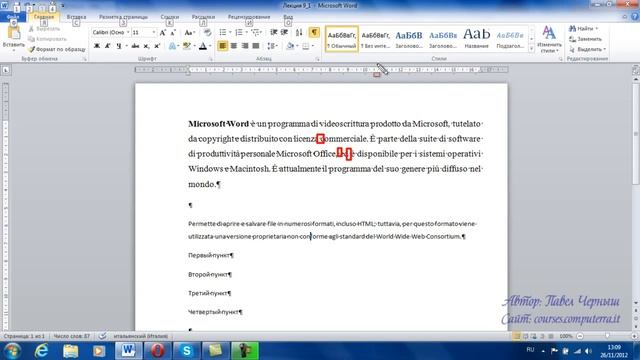Align paragraph text right
640x360 pixels.
pos(244,46)
